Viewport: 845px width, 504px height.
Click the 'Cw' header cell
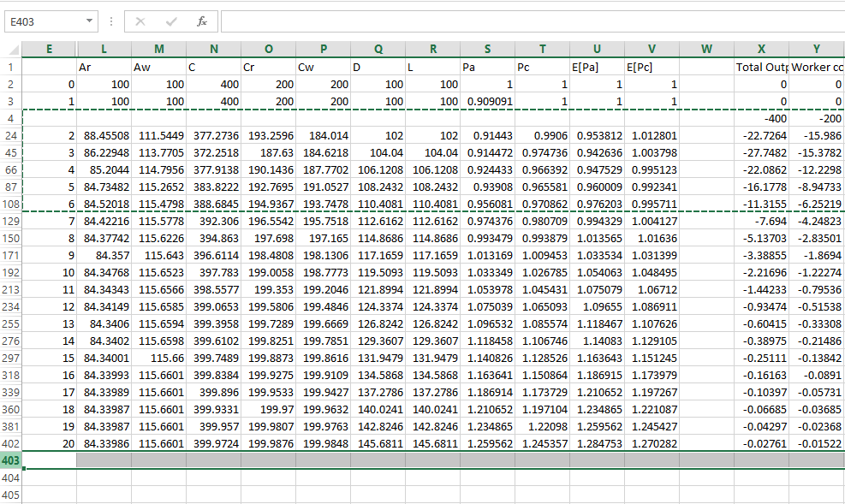point(324,68)
